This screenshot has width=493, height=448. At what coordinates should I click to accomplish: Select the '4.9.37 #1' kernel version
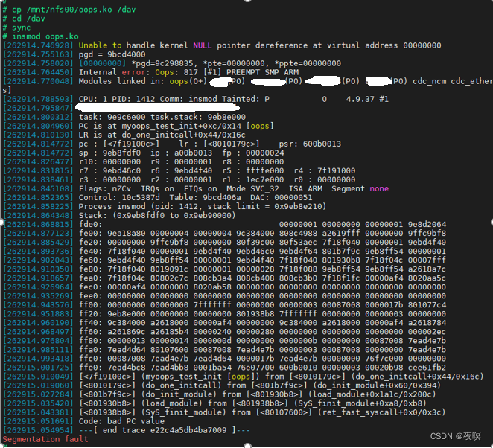tap(367, 99)
